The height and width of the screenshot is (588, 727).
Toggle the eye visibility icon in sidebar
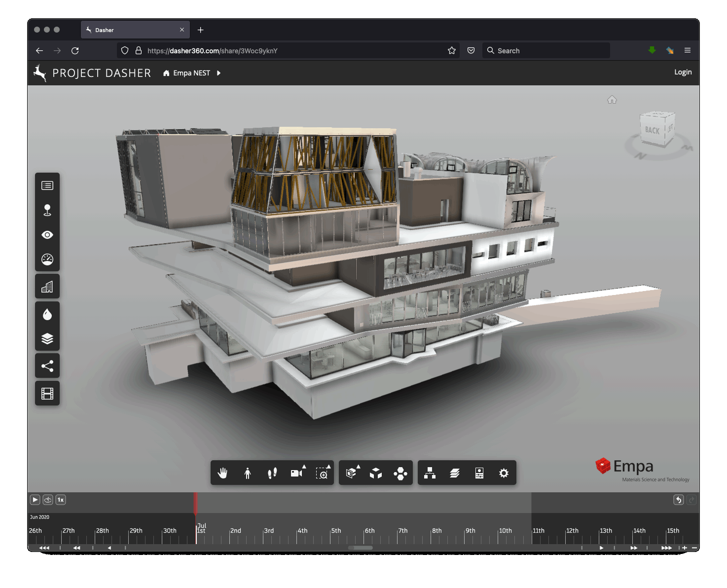tap(47, 235)
